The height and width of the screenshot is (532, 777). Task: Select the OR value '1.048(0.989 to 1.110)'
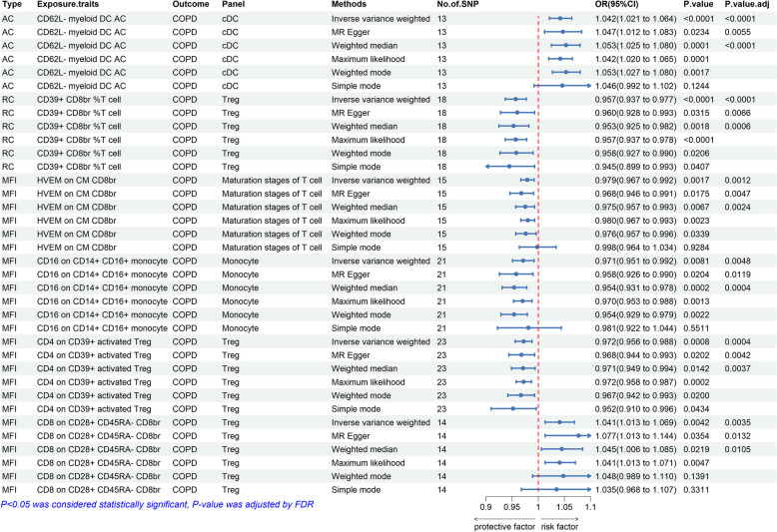pos(636,476)
